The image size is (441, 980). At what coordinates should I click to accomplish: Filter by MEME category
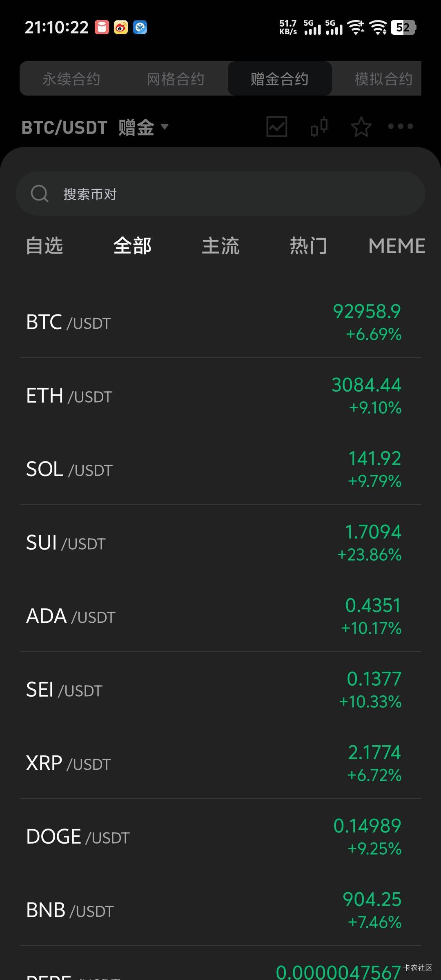click(396, 246)
